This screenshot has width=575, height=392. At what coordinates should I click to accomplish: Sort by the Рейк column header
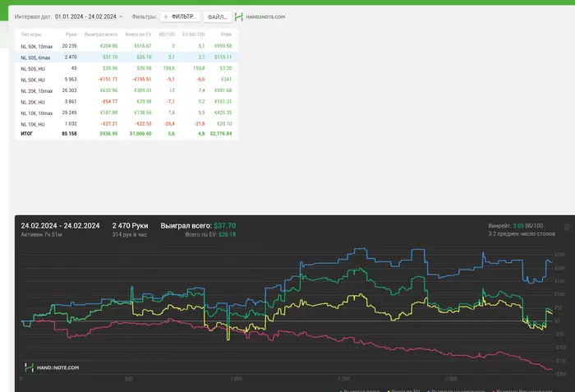tap(226, 35)
